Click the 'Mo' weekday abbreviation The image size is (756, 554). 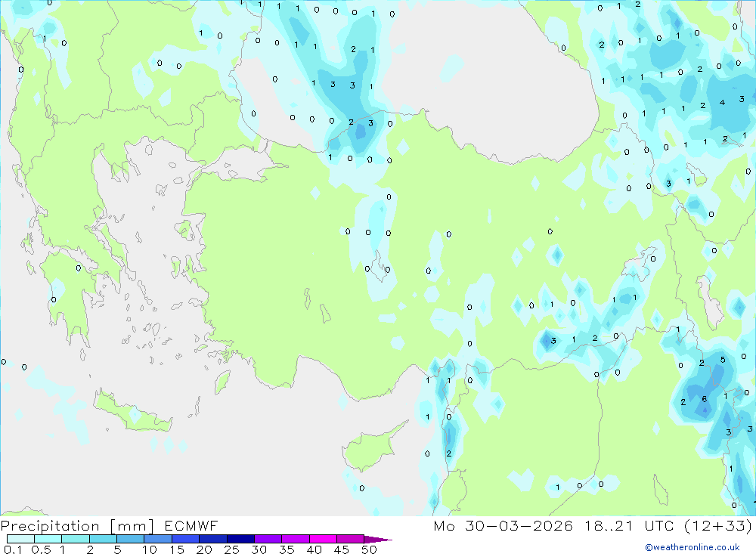444,525
